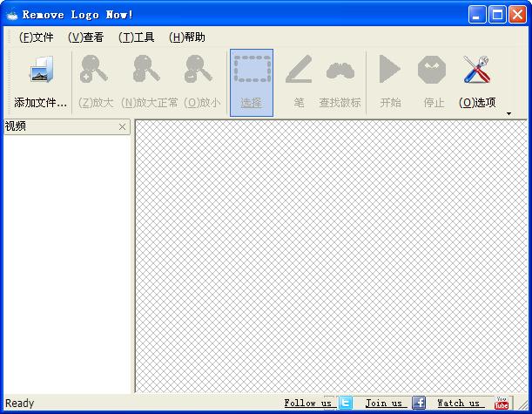The height and width of the screenshot is (414, 532).
Task: Click the Ready status bar text
Action: (19, 404)
